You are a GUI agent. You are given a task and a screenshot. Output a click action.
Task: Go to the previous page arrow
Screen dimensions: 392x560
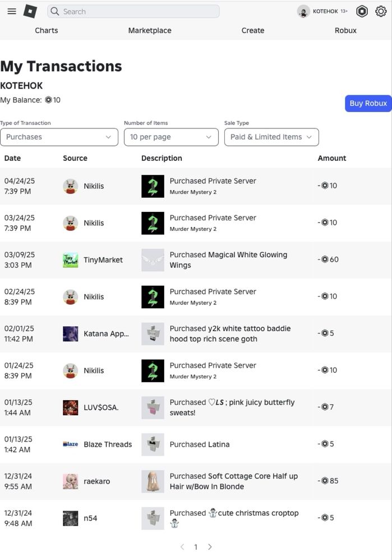tap(182, 547)
